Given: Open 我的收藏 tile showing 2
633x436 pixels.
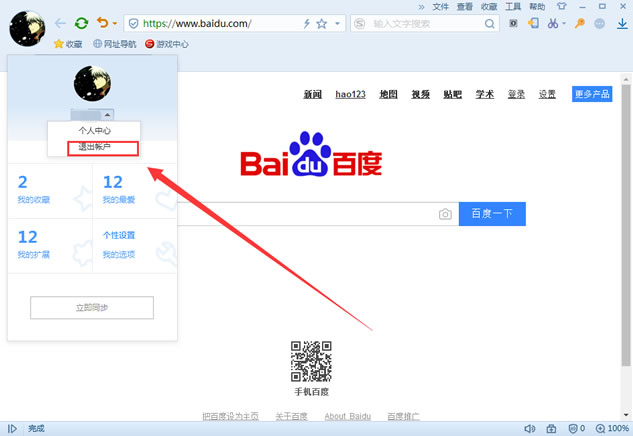Looking at the screenshot, I should (x=50, y=191).
